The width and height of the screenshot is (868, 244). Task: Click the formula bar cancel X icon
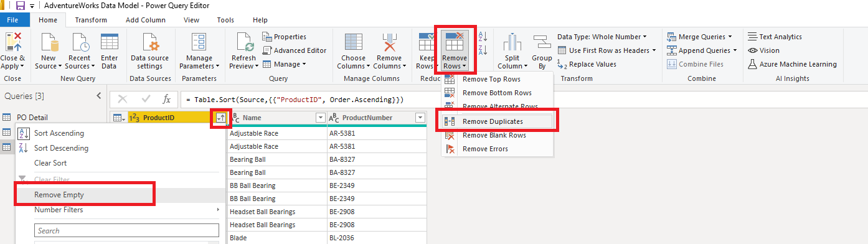[x=123, y=100]
